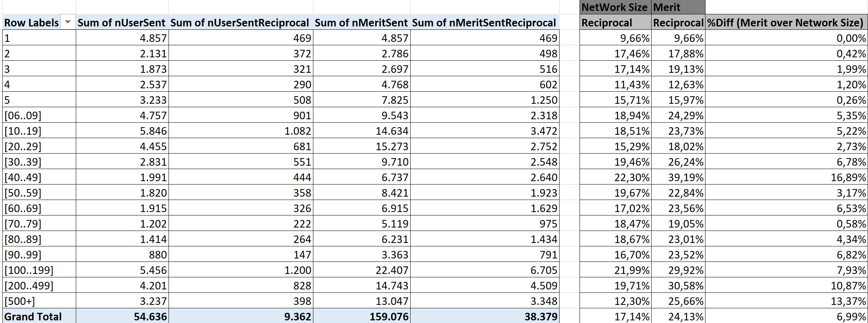
Task: Select the cell showing 0,00%
Action: click(x=786, y=38)
